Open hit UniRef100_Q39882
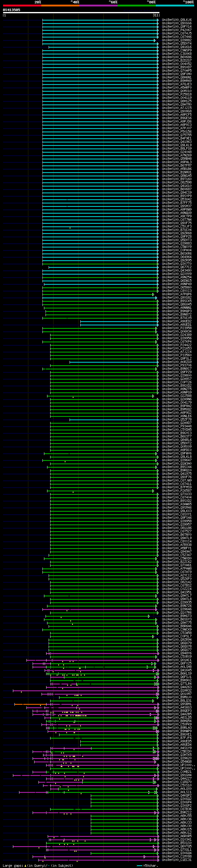The width and height of the screenshot is (197, 868). (x=177, y=40)
